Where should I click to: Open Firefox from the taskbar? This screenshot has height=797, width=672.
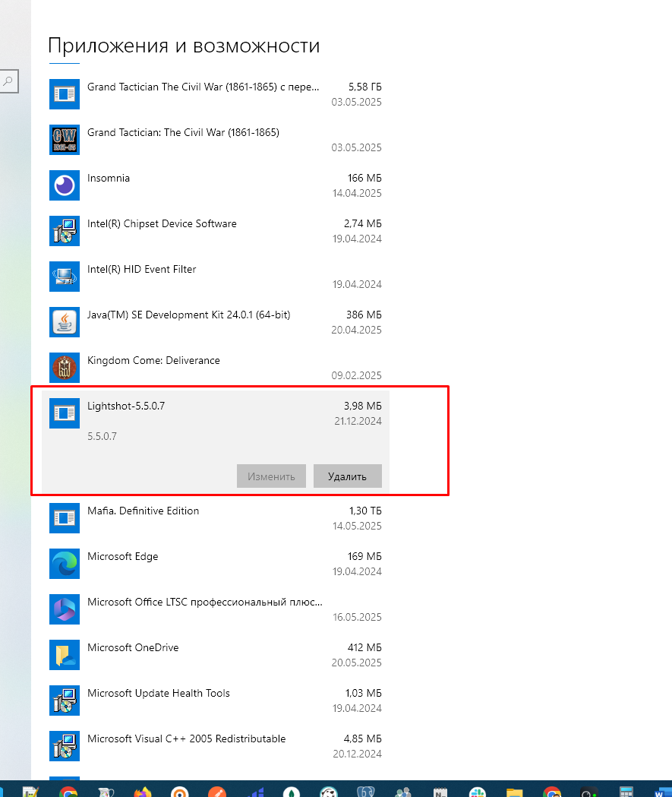pyautogui.click(x=143, y=792)
